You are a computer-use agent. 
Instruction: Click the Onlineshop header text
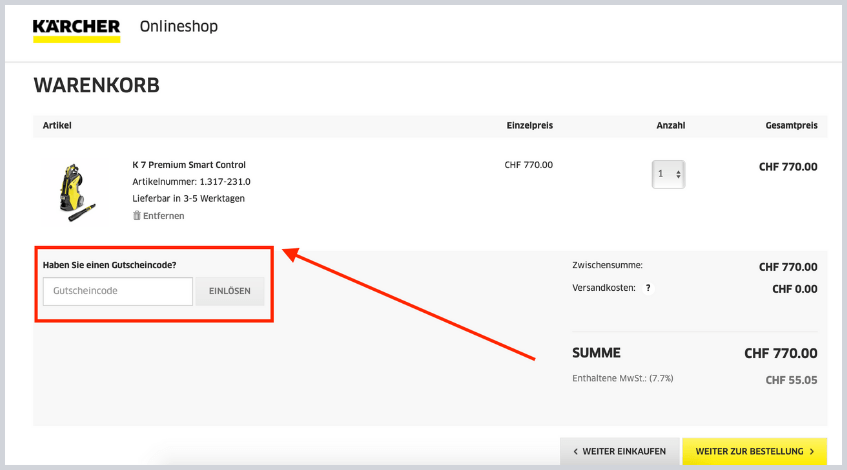coord(178,26)
